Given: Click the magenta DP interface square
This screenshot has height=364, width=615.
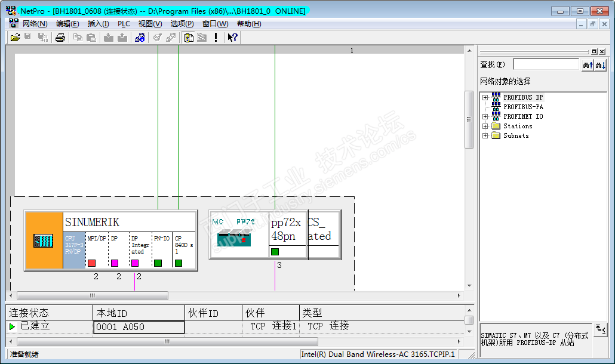Looking at the screenshot, I should coord(115,263).
